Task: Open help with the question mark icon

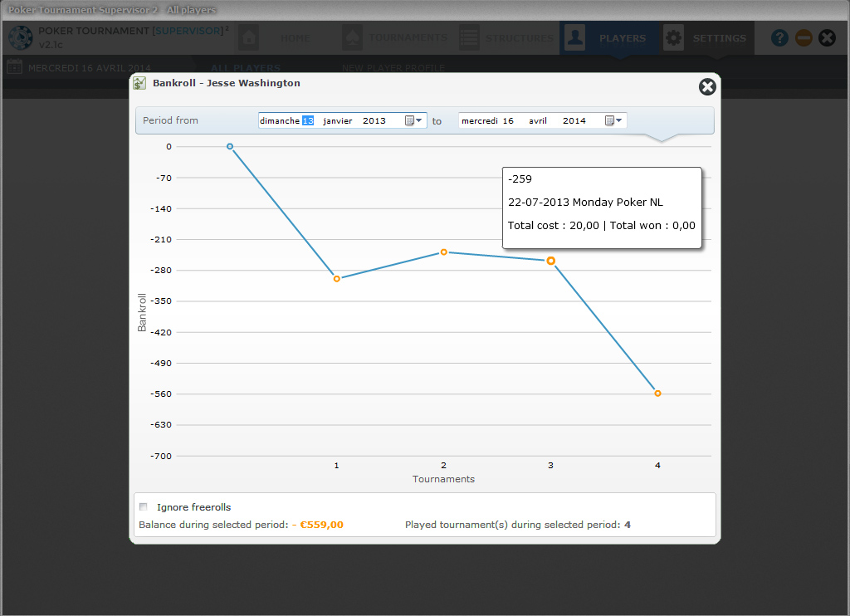Action: tap(779, 38)
